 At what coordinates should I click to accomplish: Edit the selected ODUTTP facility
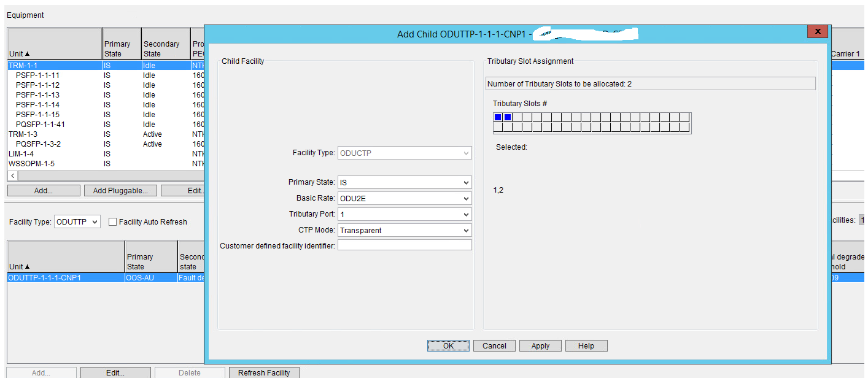click(x=115, y=372)
